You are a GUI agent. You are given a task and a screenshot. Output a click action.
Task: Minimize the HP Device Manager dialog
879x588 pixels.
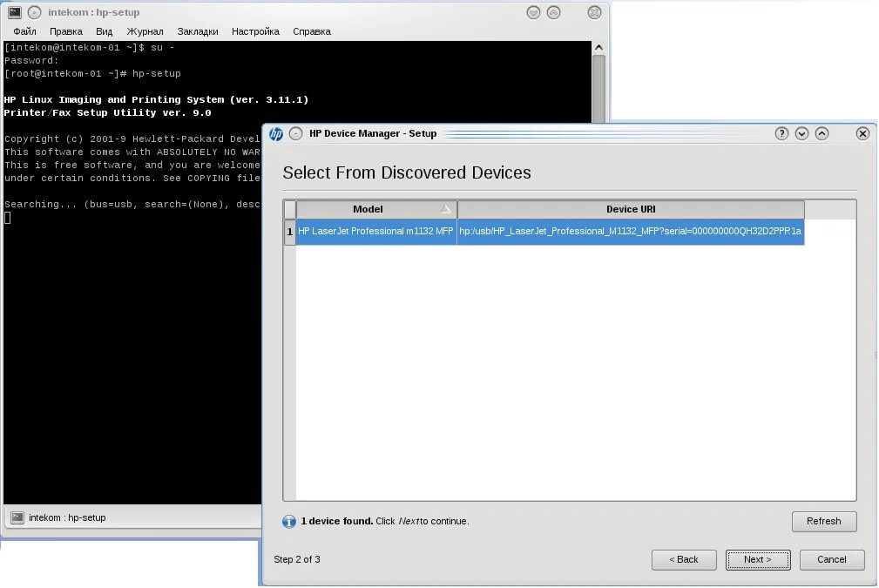[x=801, y=133]
